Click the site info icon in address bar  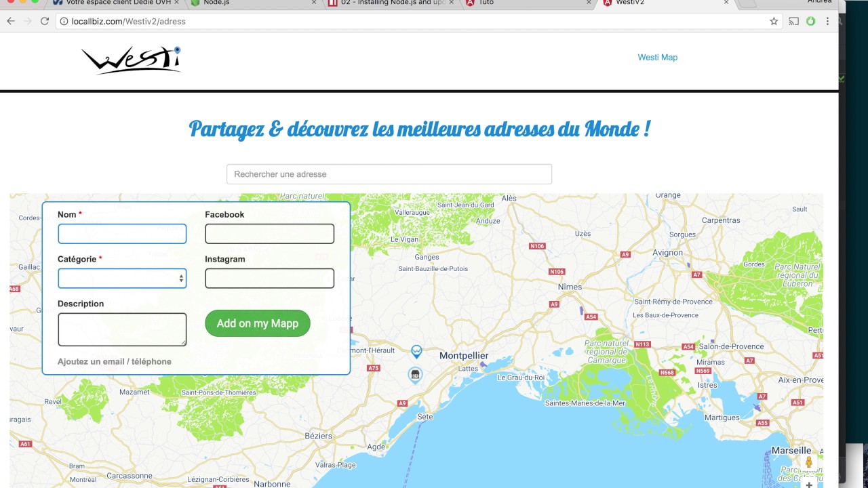(64, 22)
